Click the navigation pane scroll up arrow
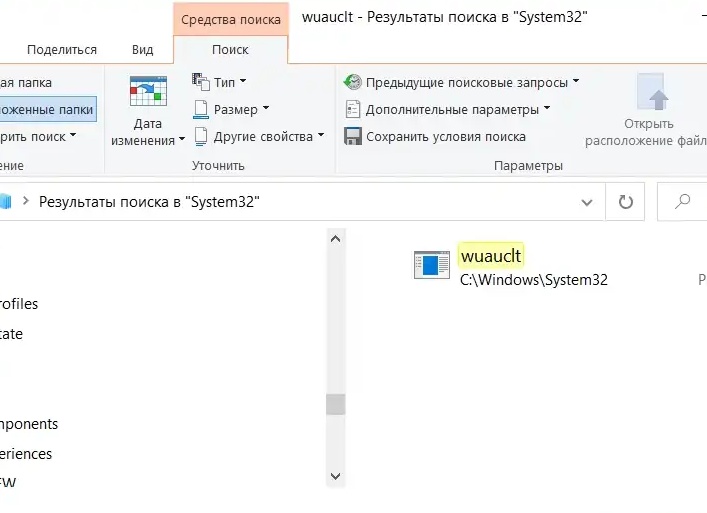This screenshot has height=513, width=707. tap(335, 239)
